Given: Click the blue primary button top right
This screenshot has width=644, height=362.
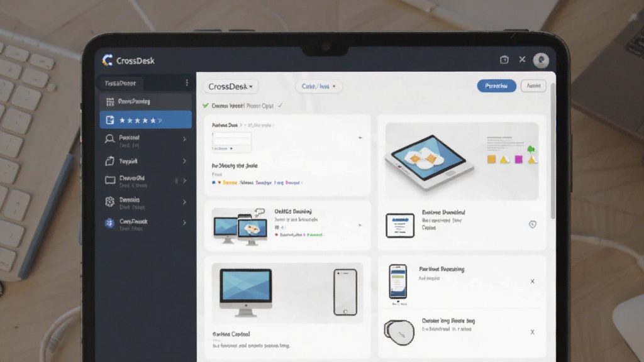Looking at the screenshot, I should pos(496,85).
